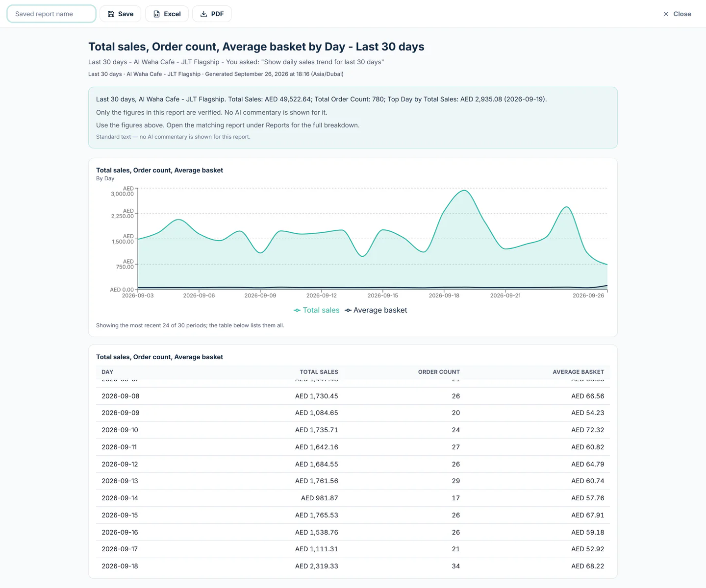This screenshot has width=706, height=588.
Task: Click the 2026-09-09 day cell
Action: coord(121,413)
